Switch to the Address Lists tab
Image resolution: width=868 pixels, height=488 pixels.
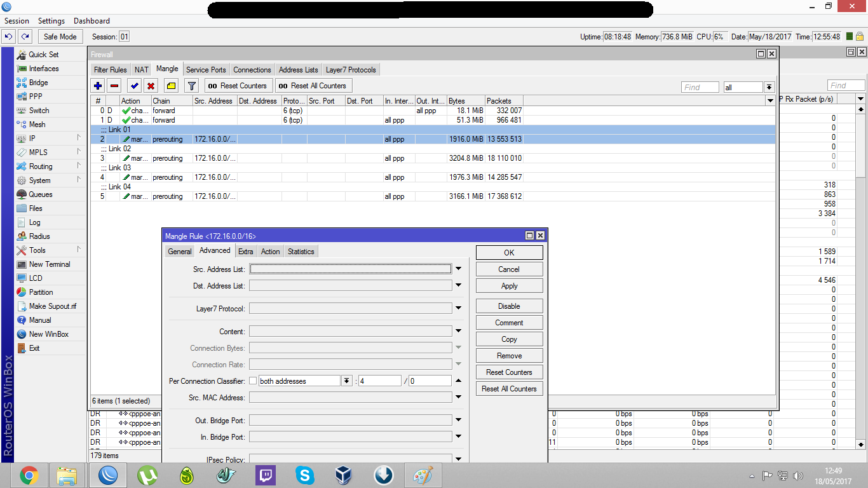tap(299, 70)
